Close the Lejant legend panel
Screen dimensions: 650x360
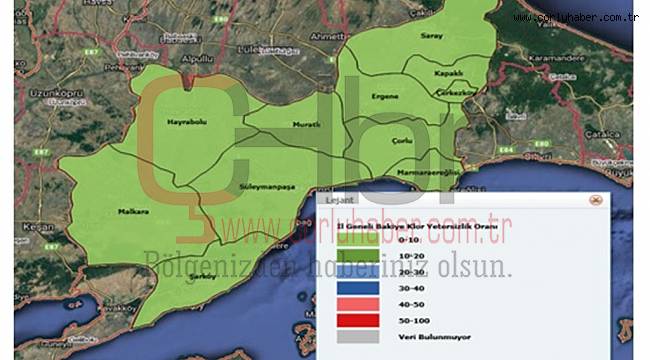596,200
